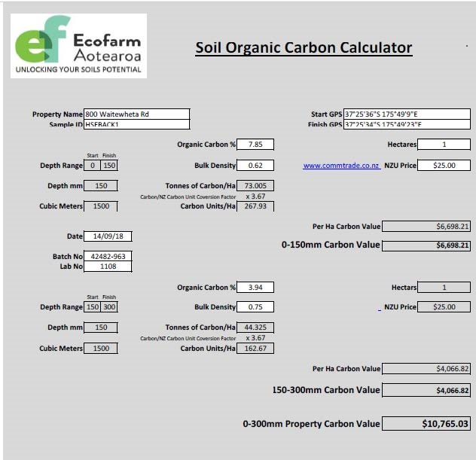Screen dimensions: 476x460
Task: Select the Date field showing 14/09/18
Action: pos(108,236)
